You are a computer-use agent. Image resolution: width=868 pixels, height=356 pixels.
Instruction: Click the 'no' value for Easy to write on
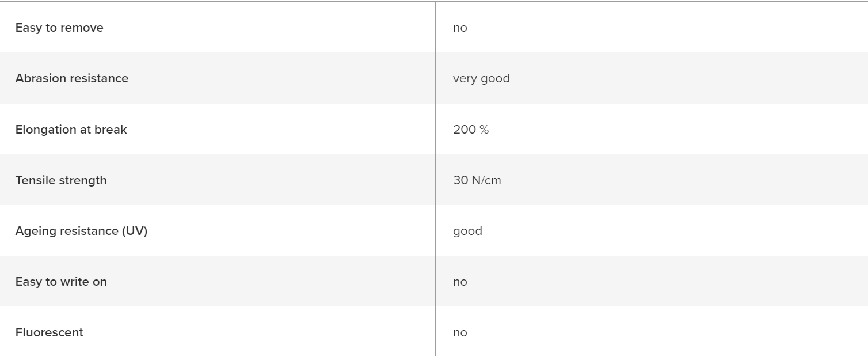pyautogui.click(x=460, y=282)
